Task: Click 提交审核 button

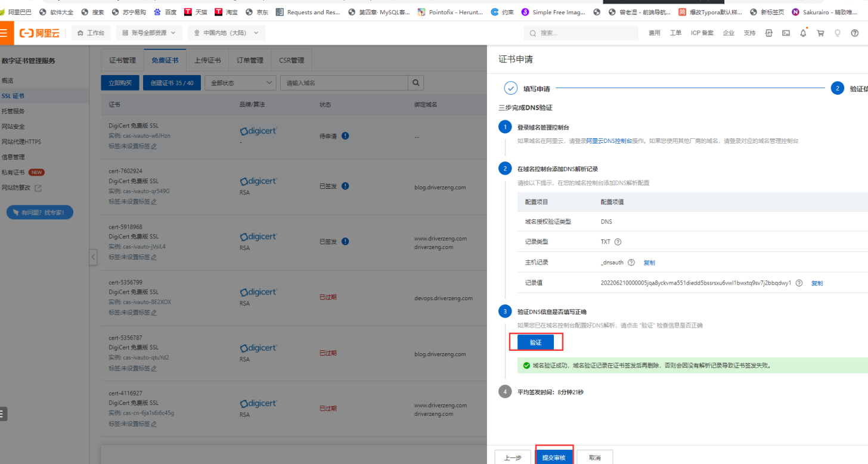Action: coord(555,457)
